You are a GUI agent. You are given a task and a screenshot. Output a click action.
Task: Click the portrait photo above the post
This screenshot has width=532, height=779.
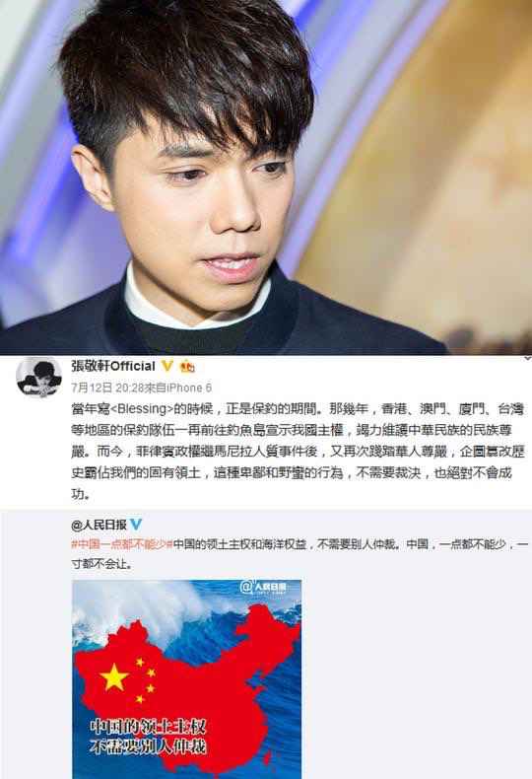(266, 177)
